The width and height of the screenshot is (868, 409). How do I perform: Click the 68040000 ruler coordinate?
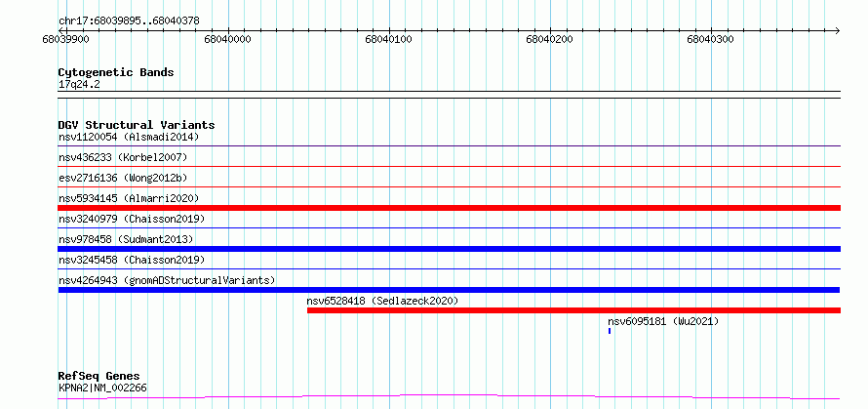click(227, 39)
